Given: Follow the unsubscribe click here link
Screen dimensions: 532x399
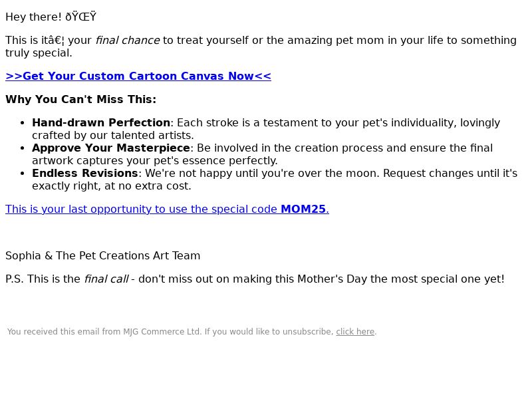Looking at the screenshot, I should pos(355,331).
